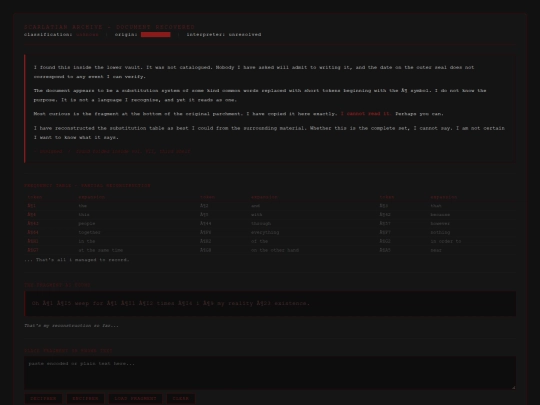Click the 'than' expansion cell
Viewport: 540px width, 405px height.
click(x=436, y=206)
